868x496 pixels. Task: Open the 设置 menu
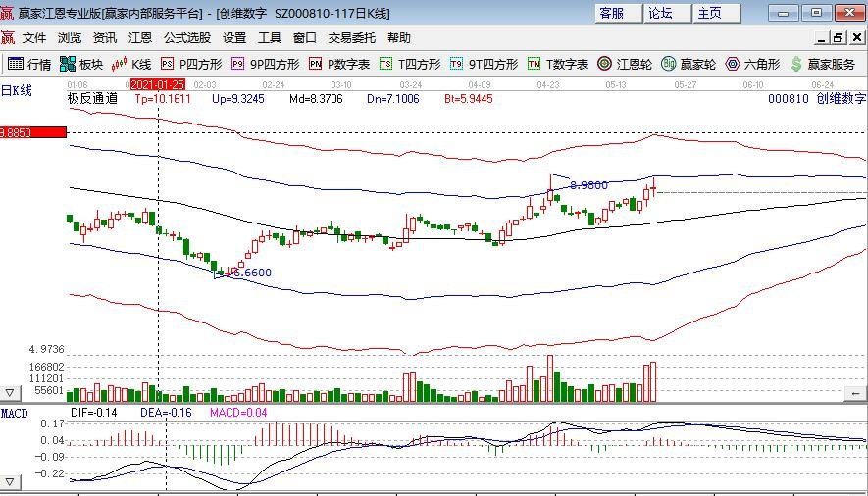[234, 37]
